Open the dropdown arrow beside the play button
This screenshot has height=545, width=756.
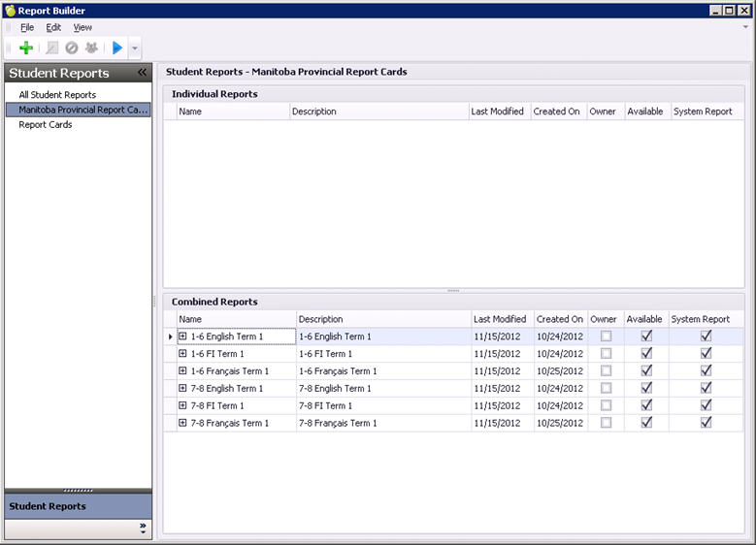point(135,48)
